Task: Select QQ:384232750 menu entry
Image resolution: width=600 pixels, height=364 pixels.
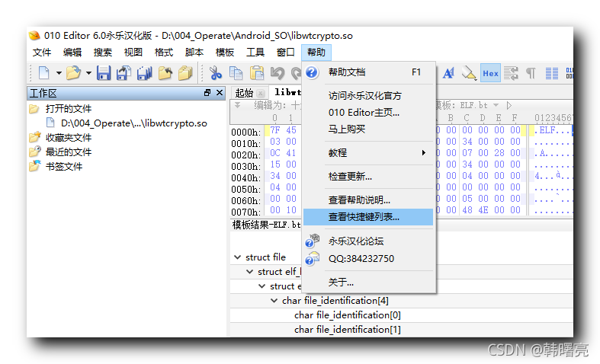Action: pos(368,259)
